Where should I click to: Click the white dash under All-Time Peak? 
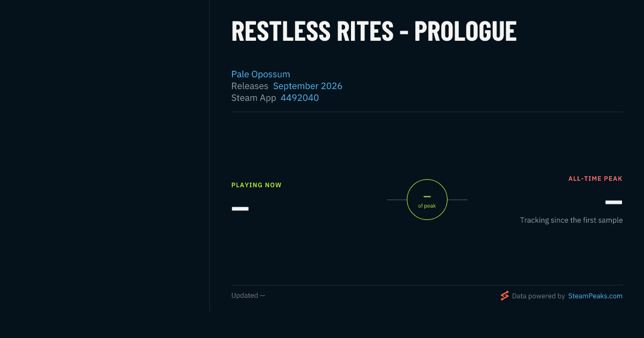pos(613,202)
